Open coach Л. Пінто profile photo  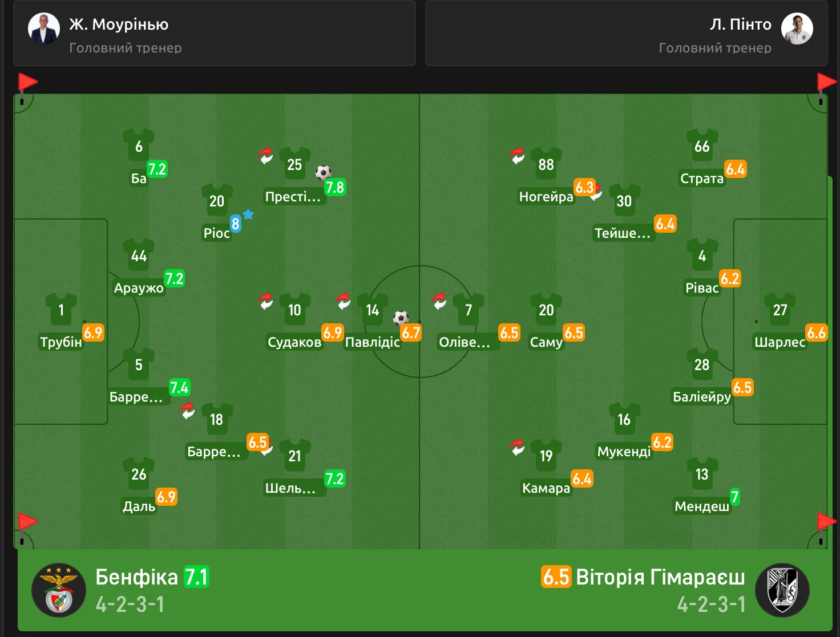click(797, 29)
